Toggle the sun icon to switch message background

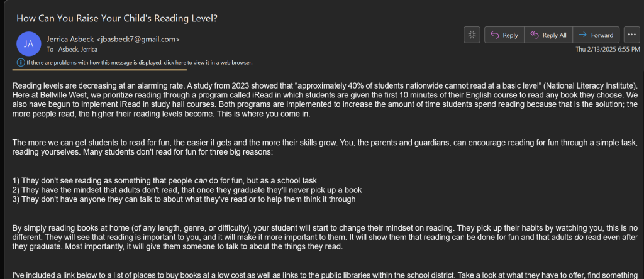472,35
